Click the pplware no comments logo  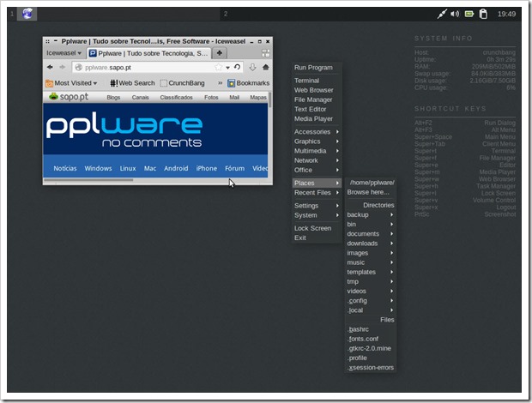pos(124,129)
